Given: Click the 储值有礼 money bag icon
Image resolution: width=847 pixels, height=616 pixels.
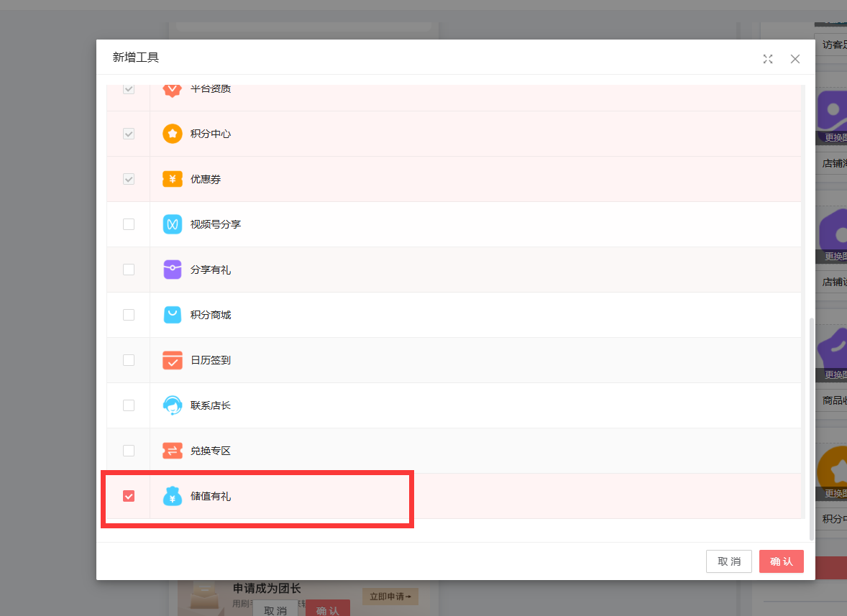Looking at the screenshot, I should tap(173, 496).
